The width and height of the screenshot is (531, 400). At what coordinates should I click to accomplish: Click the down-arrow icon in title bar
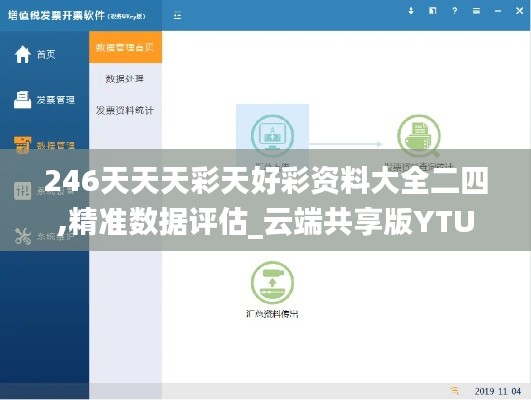point(411,11)
